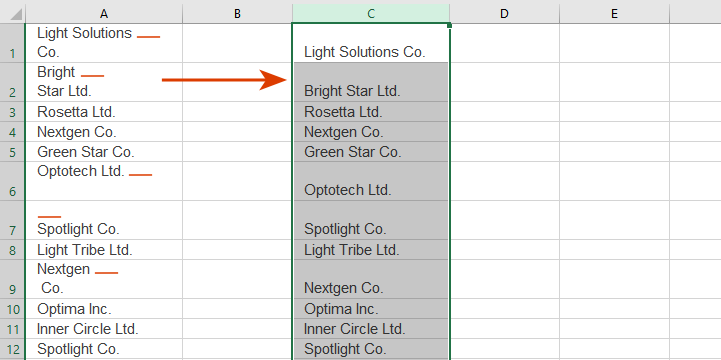
Task: Select column E header
Action: click(614, 14)
